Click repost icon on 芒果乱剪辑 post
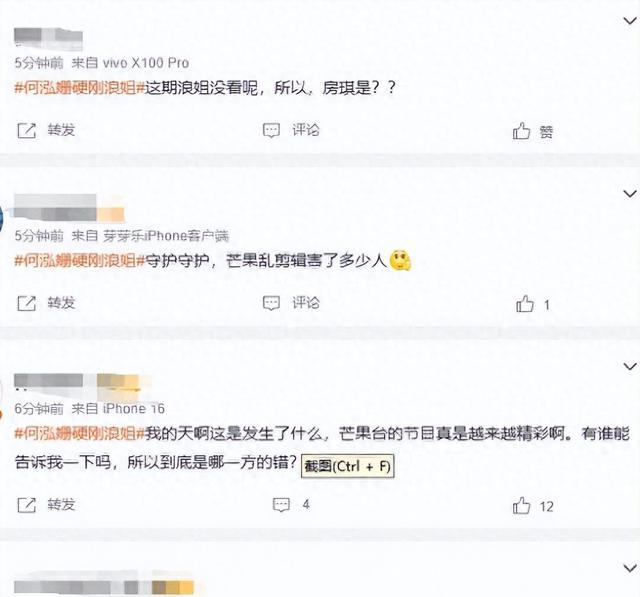This screenshot has height=597, width=640. 27,303
